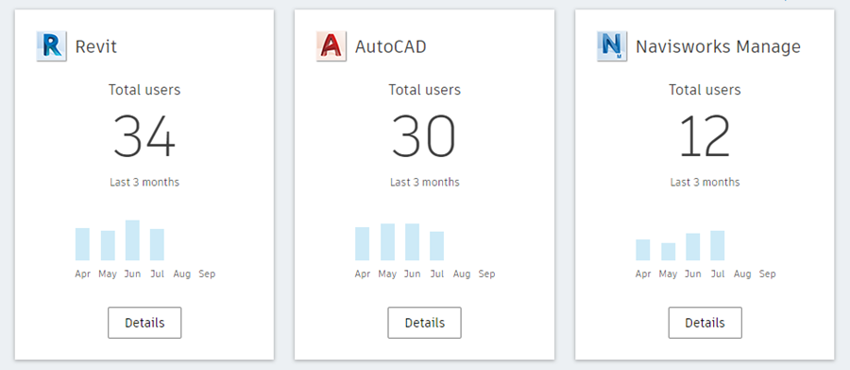Click the Aug label in Navisworks chart
The height and width of the screenshot is (370, 850).
click(743, 274)
